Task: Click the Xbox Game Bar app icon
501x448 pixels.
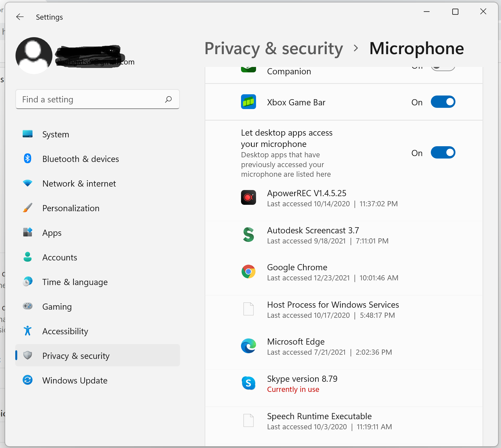Action: point(248,102)
